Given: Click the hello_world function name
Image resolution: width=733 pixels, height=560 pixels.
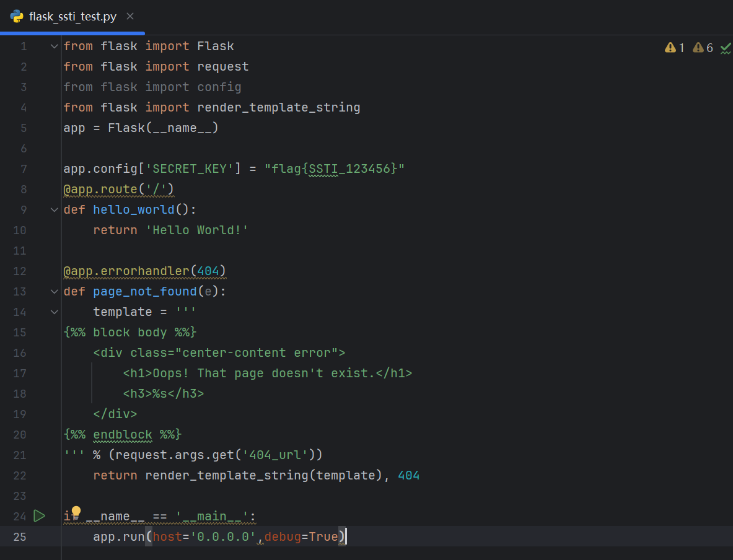Looking at the screenshot, I should pos(134,210).
